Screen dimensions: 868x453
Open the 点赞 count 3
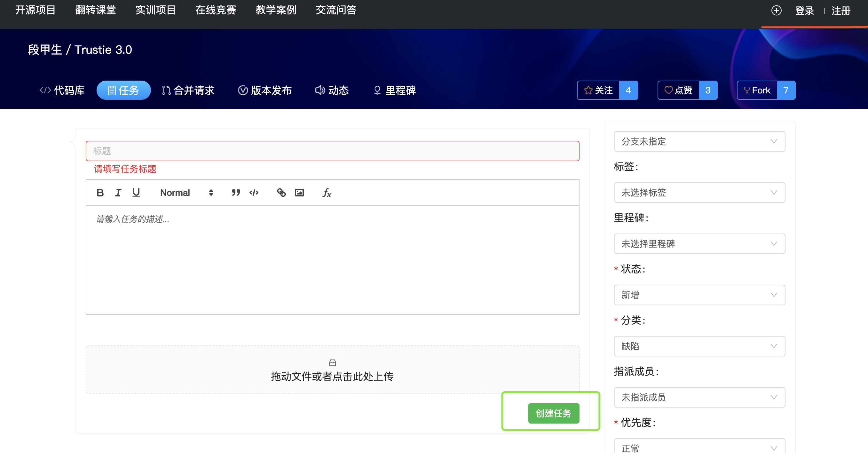(708, 90)
